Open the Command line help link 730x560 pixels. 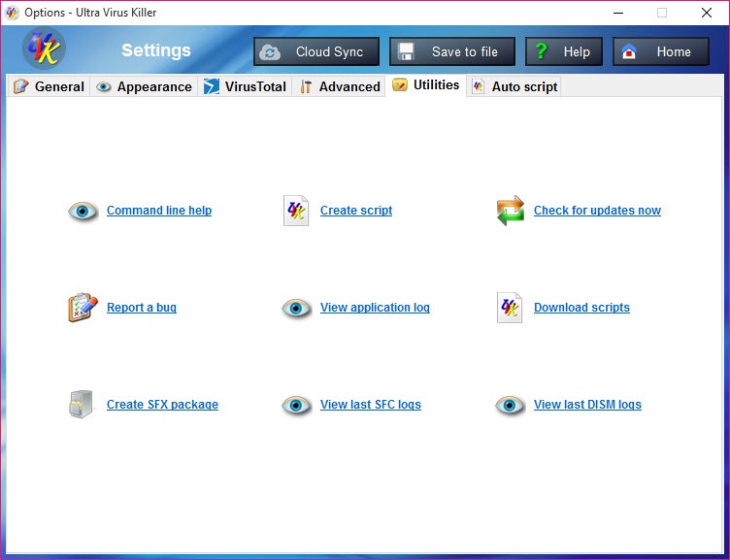159,211
